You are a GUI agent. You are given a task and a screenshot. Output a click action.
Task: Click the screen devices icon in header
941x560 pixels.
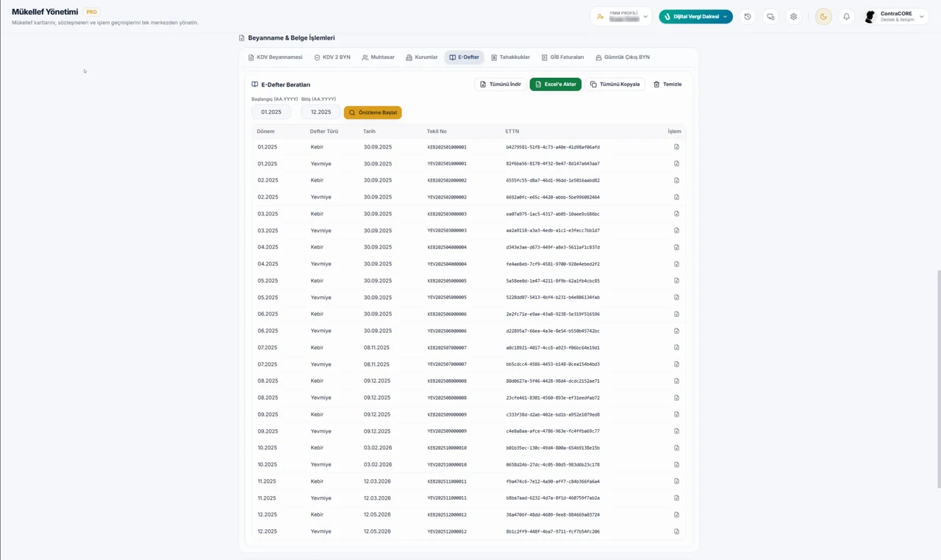point(770,16)
